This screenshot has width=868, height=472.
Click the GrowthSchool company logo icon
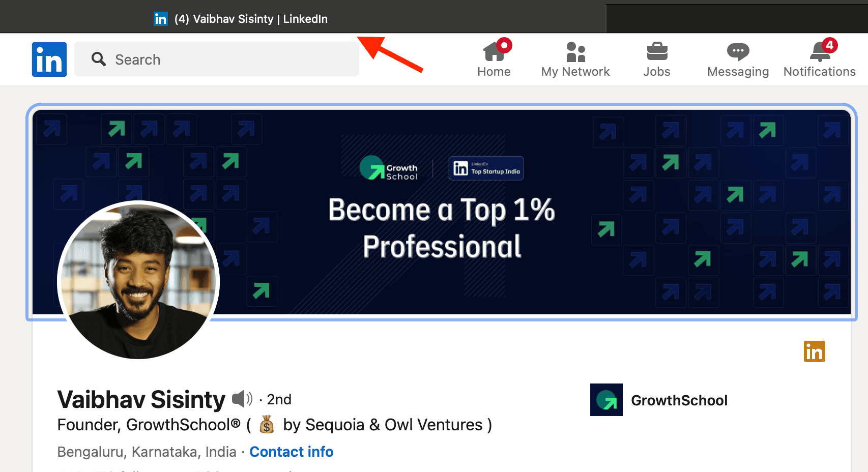click(606, 400)
